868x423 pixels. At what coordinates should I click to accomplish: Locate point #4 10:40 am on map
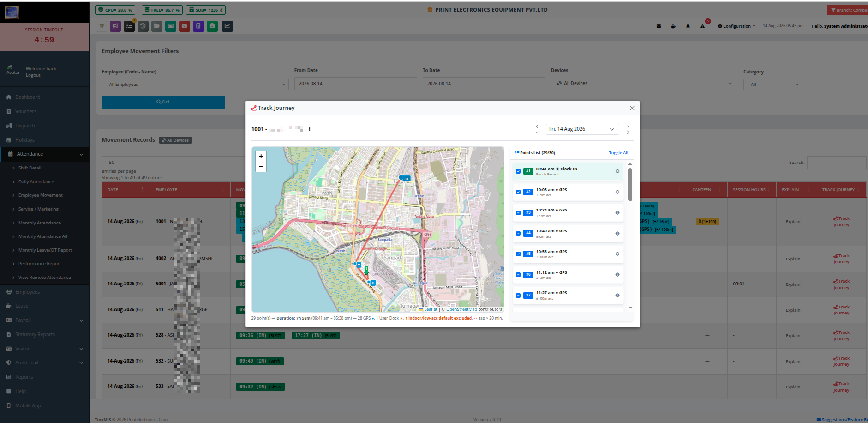(617, 234)
